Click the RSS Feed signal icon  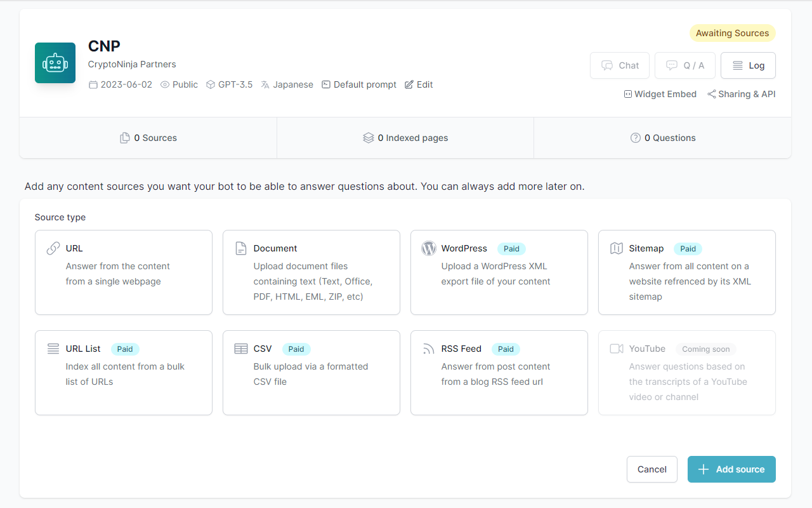429,349
